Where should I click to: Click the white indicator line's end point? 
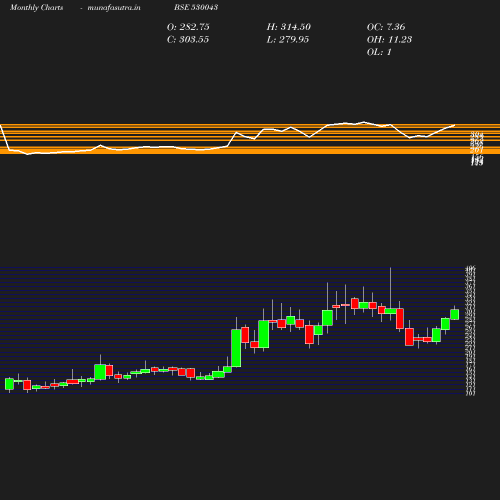click(454, 125)
